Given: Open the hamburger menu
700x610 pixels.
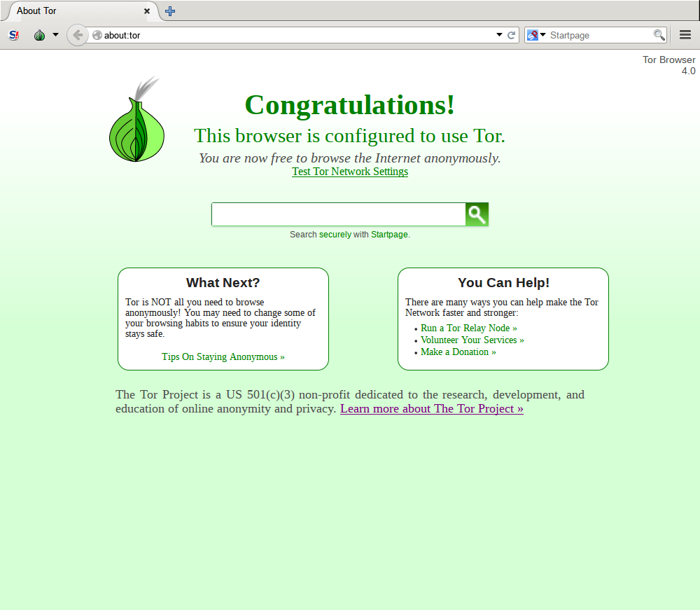Looking at the screenshot, I should click(685, 35).
